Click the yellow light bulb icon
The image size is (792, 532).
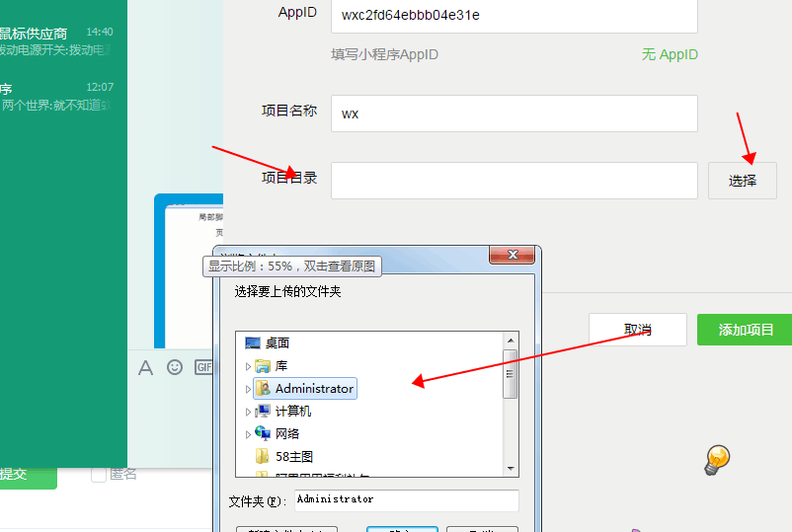[717, 460]
